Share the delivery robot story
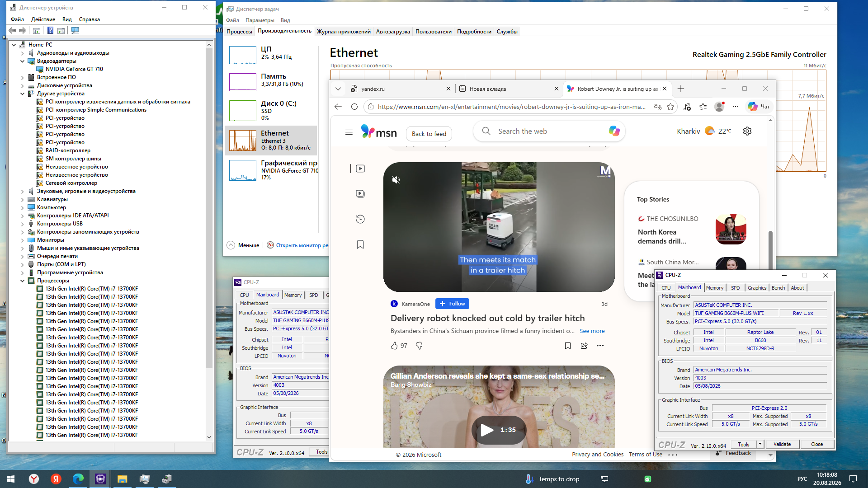868x488 pixels. [584, 346]
